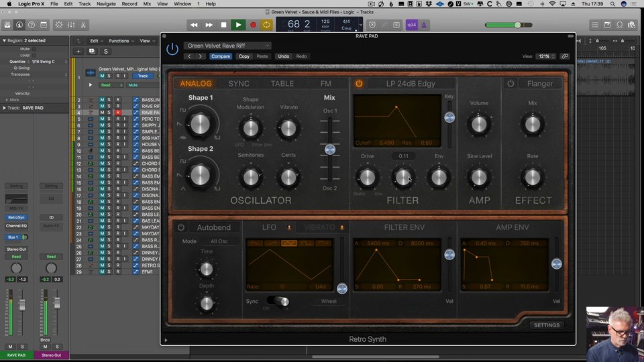Viewport: 644px width, 362px height.
Task: Disable record enable on RAVE PAD track
Action: click(x=118, y=113)
